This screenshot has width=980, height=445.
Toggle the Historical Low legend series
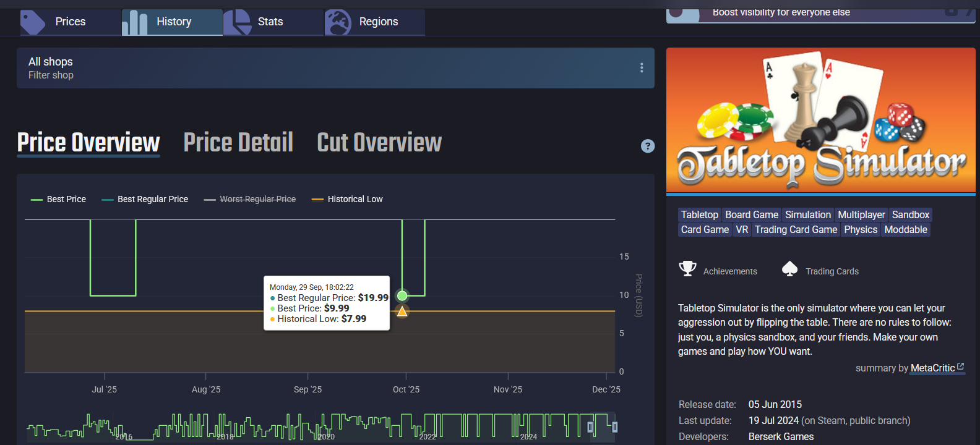347,199
